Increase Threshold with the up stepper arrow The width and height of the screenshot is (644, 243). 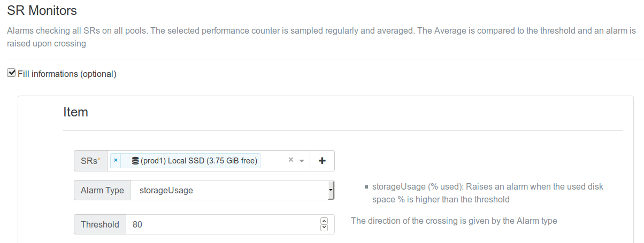pos(324,221)
